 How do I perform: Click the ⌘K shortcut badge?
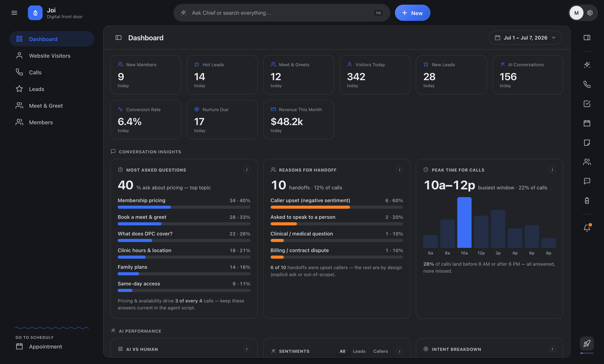pyautogui.click(x=378, y=13)
